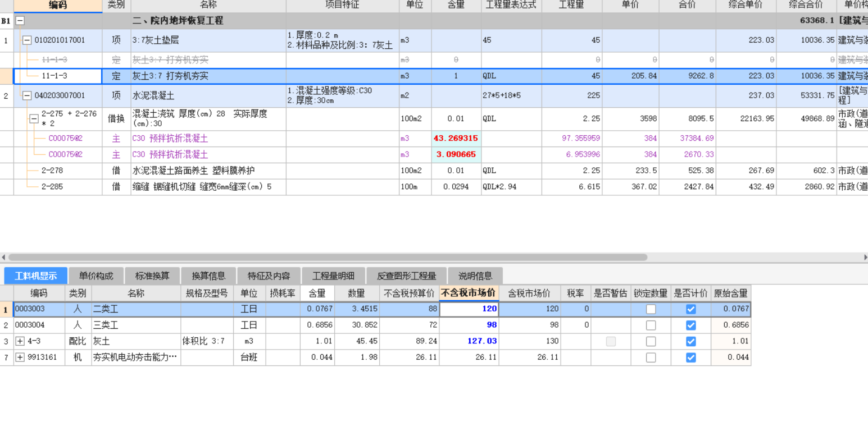This screenshot has height=422, width=868.
Task: Collapse the 2-275 + 2-276 * 2 sub-item
Action: pyautogui.click(x=34, y=119)
